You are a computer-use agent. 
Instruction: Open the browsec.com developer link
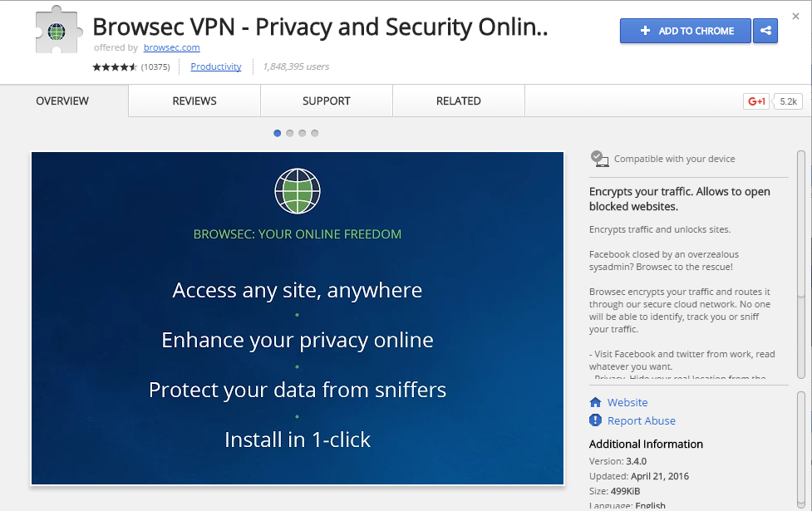[x=171, y=47]
